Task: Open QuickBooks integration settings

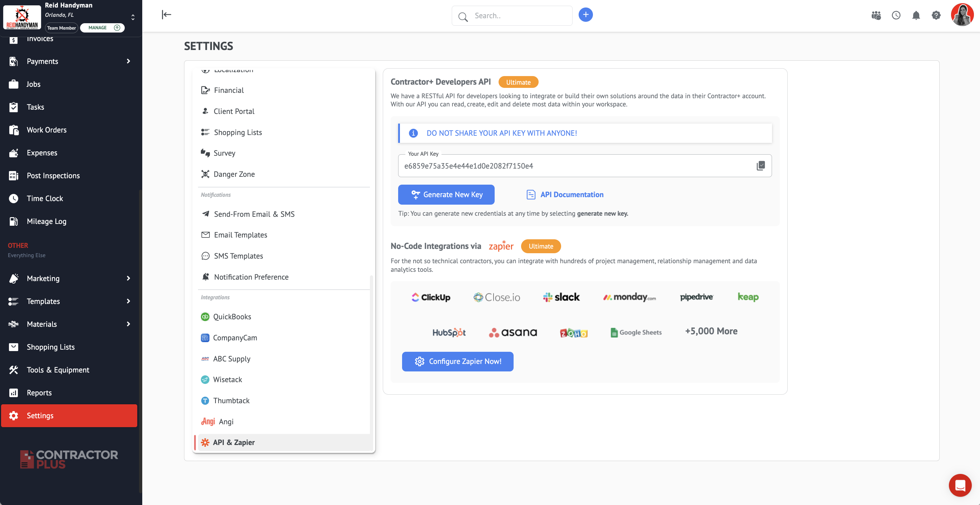Action: click(x=232, y=317)
